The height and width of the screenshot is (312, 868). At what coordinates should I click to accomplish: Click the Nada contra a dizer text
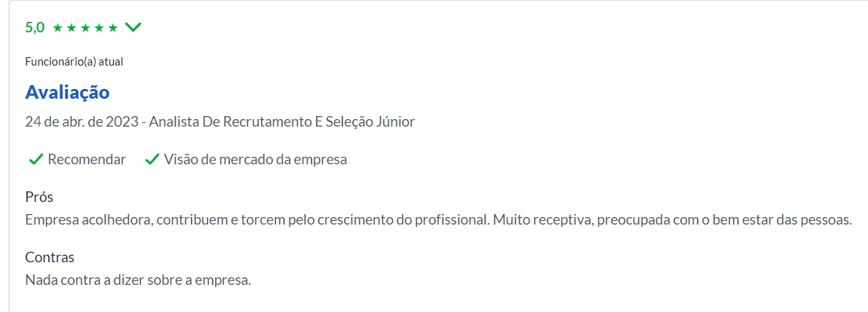(139, 280)
